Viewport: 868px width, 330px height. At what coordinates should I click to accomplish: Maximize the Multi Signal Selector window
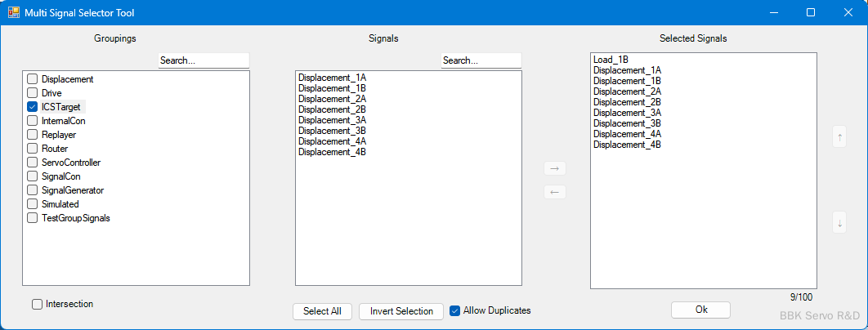[811, 12]
